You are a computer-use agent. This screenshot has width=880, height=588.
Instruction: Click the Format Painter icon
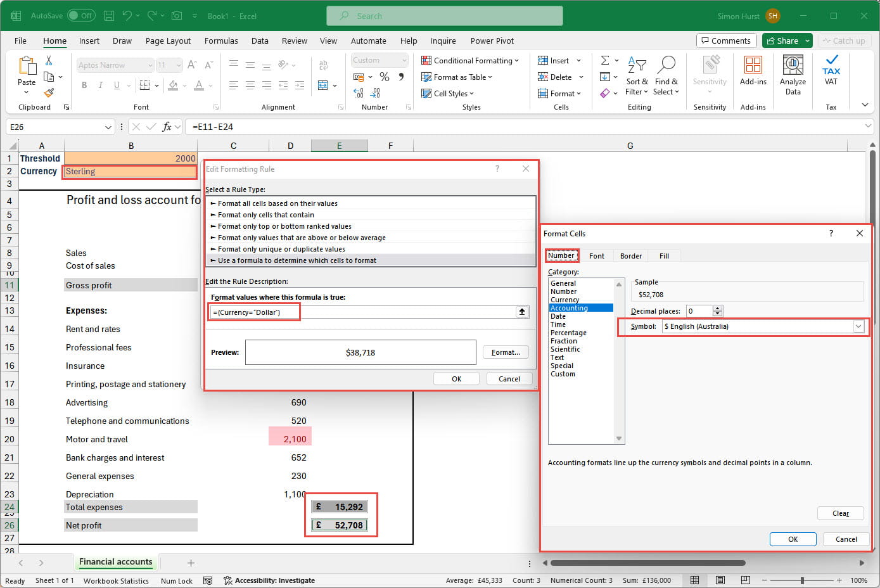click(49, 93)
